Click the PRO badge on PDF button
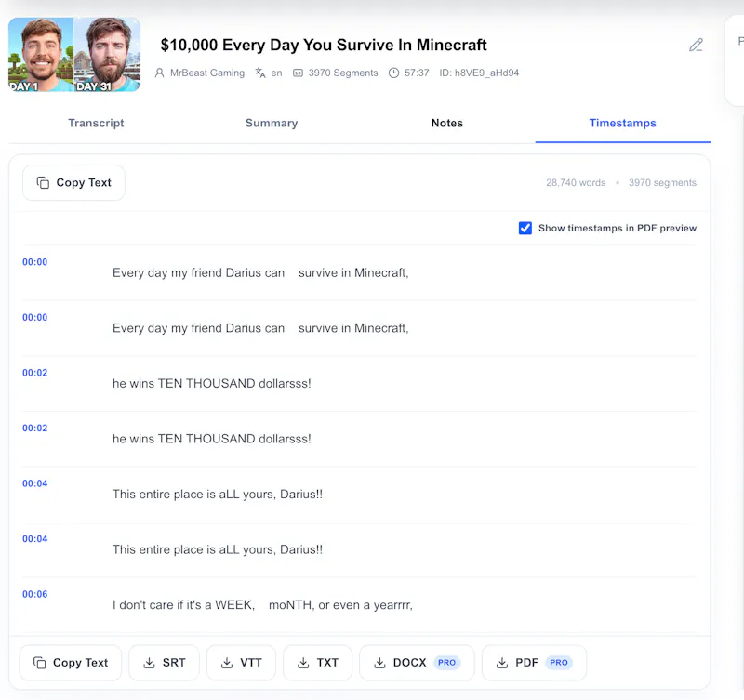Viewport: 744px width, 700px height. 559,663
